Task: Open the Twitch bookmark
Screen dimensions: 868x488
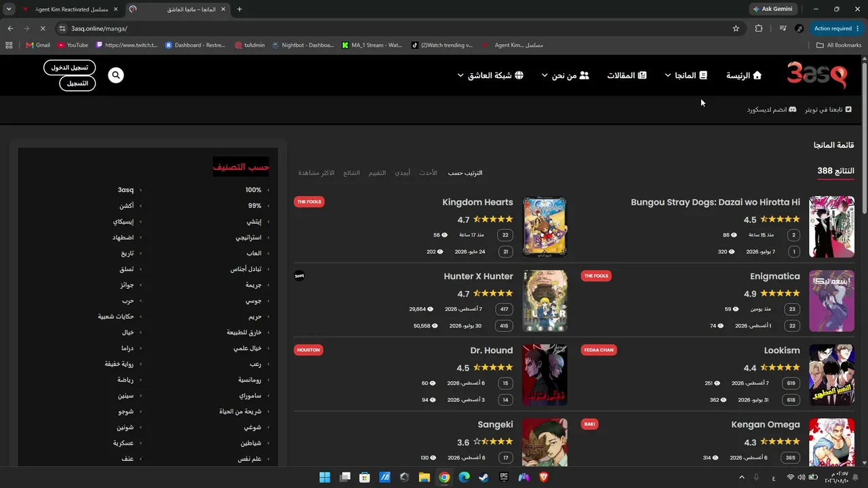Action: coord(127,45)
